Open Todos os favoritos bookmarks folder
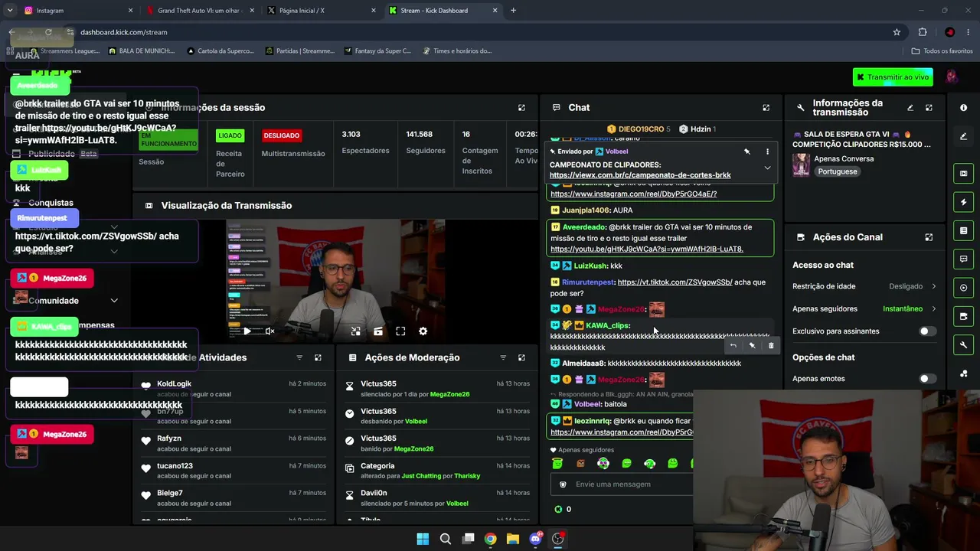The height and width of the screenshot is (551, 980). pos(942,51)
